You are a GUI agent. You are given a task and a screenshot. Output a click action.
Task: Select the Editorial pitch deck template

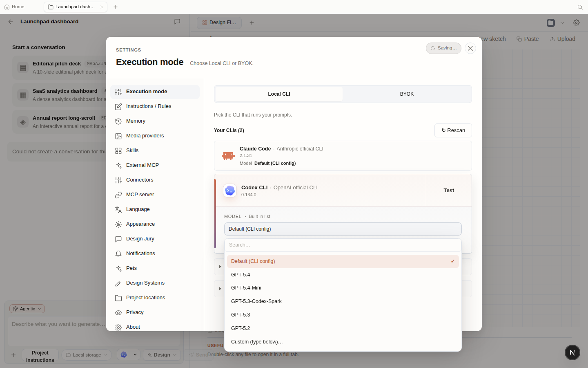pyautogui.click(x=60, y=67)
